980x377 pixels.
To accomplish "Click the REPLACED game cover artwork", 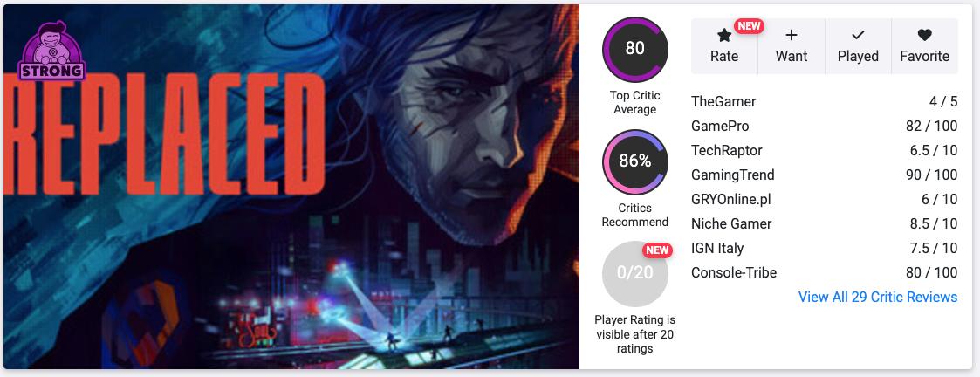I will point(291,187).
